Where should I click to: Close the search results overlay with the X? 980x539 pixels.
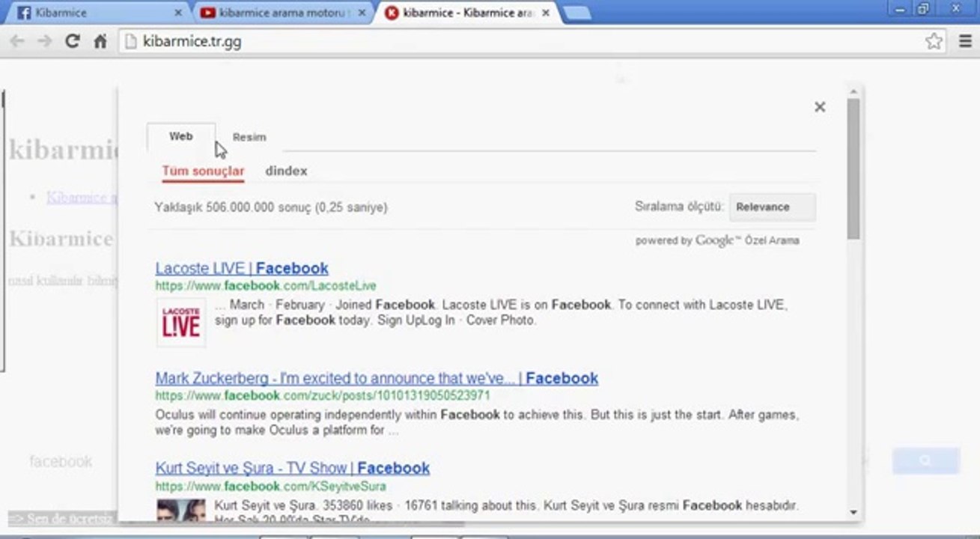pyautogui.click(x=820, y=107)
